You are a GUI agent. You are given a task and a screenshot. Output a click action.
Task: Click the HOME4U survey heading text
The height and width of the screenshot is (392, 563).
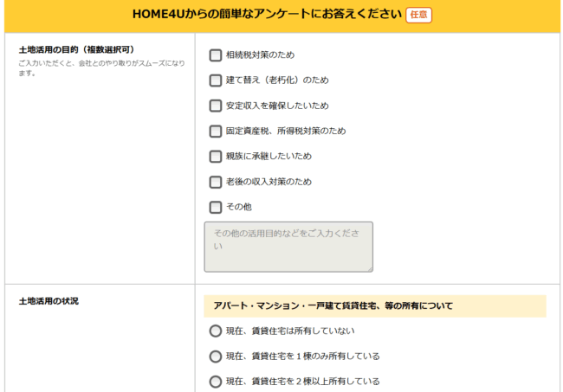click(267, 15)
